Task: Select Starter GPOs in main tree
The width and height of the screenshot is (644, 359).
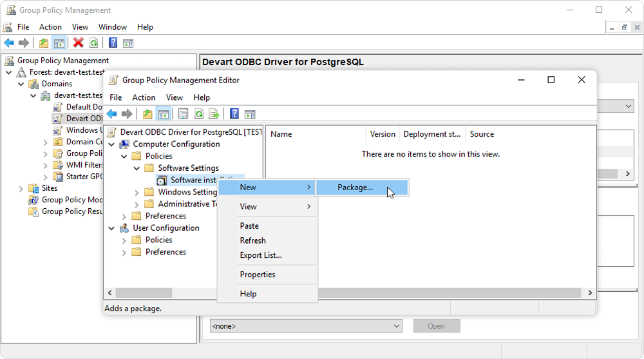Action: click(78, 177)
